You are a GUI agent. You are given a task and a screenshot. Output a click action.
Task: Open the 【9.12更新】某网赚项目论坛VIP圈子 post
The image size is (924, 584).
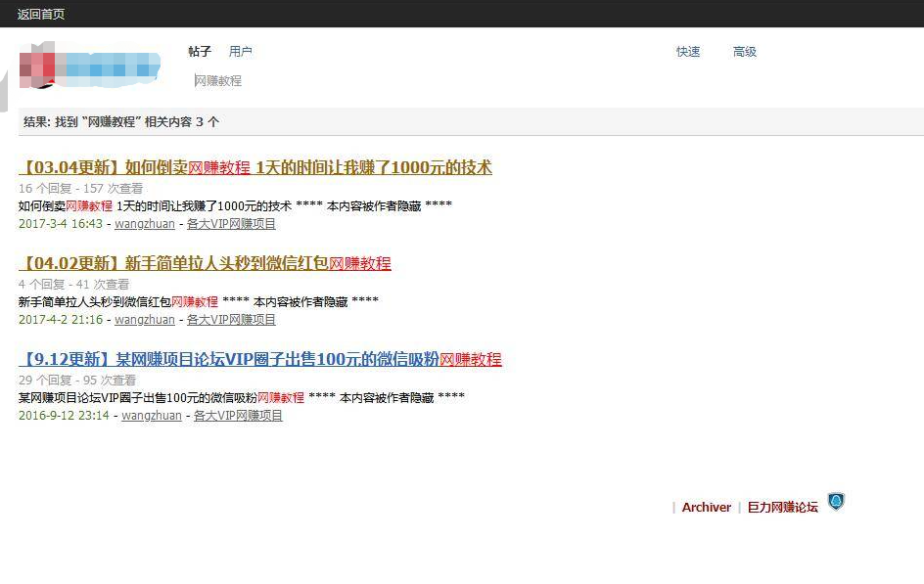260,359
